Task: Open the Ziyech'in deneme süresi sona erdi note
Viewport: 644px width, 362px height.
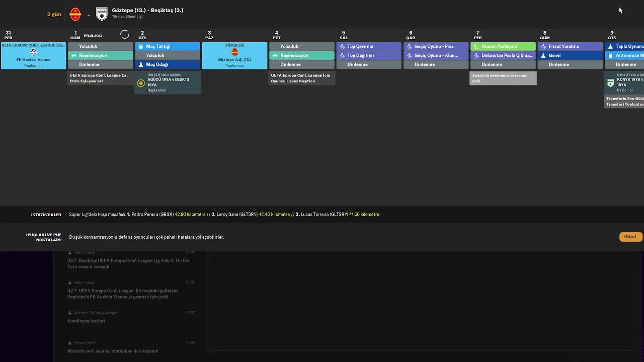Action: coord(503,78)
